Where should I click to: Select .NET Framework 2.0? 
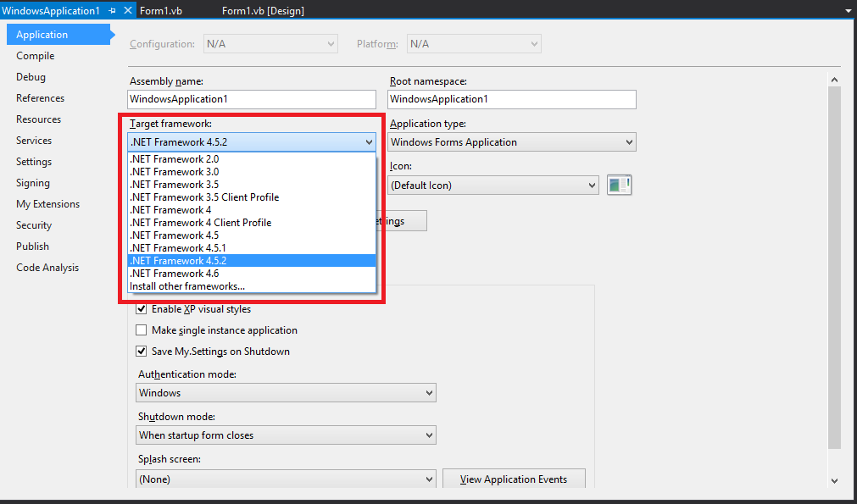[x=252, y=159]
